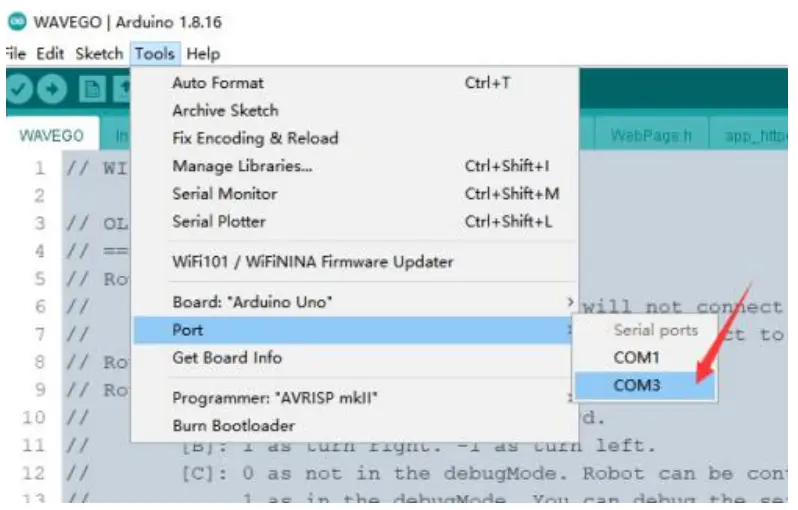
Task: Click the Upload arrow toolbar button
Action: point(51,89)
